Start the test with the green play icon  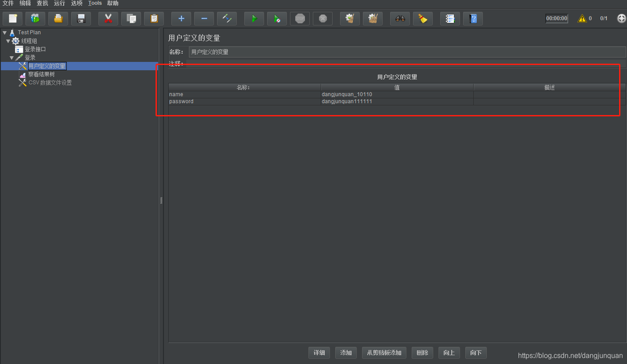click(254, 18)
